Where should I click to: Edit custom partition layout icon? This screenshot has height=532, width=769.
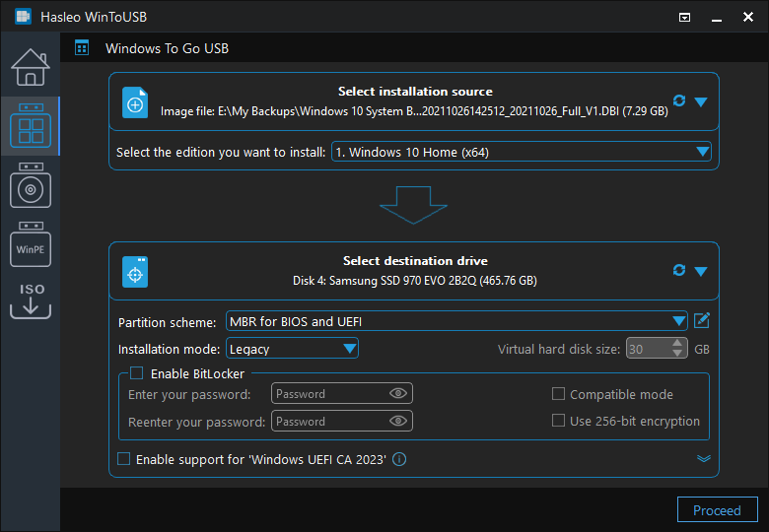pos(702,321)
